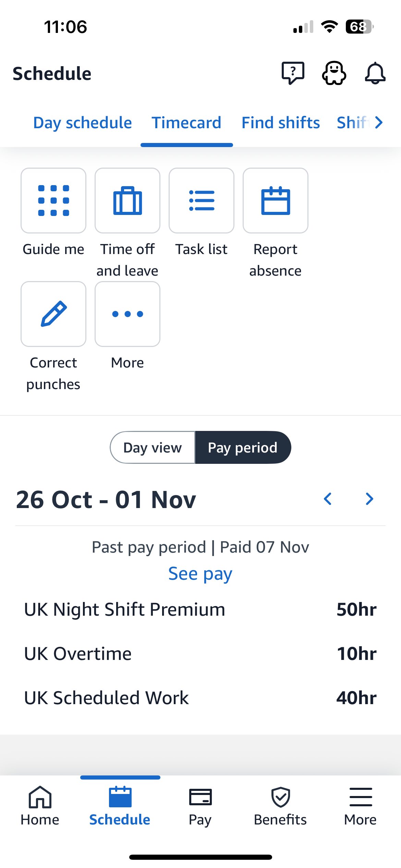The image size is (401, 868).
Task: Go to the next pay period
Action: 369,499
